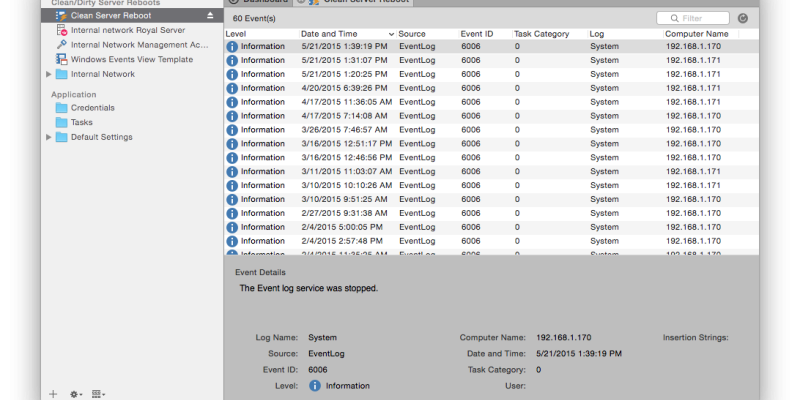Click the Event ID column header
This screenshot has width=800, height=400.
(480, 34)
